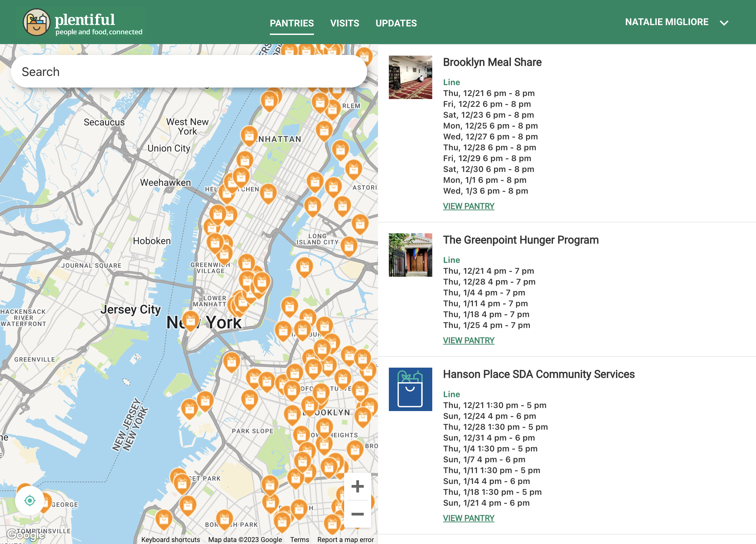Viewport: 756px width, 544px height.
Task: Click Line label under Greenpoint Hunger Program
Action: click(x=452, y=260)
